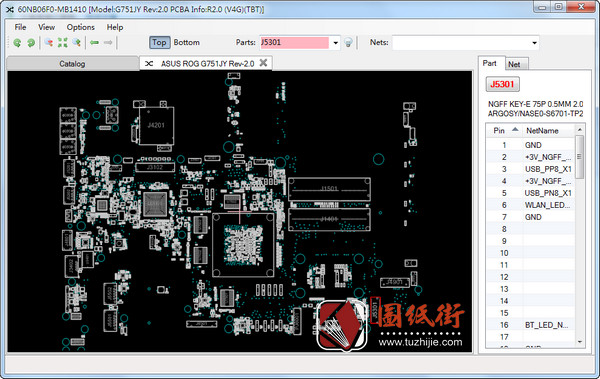Click the J3102 connector on board
The width and height of the screenshot is (600, 379).
pos(155,167)
